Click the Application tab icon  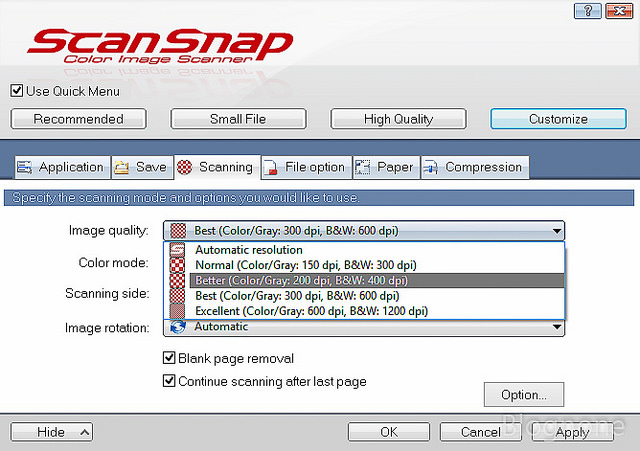(24, 167)
